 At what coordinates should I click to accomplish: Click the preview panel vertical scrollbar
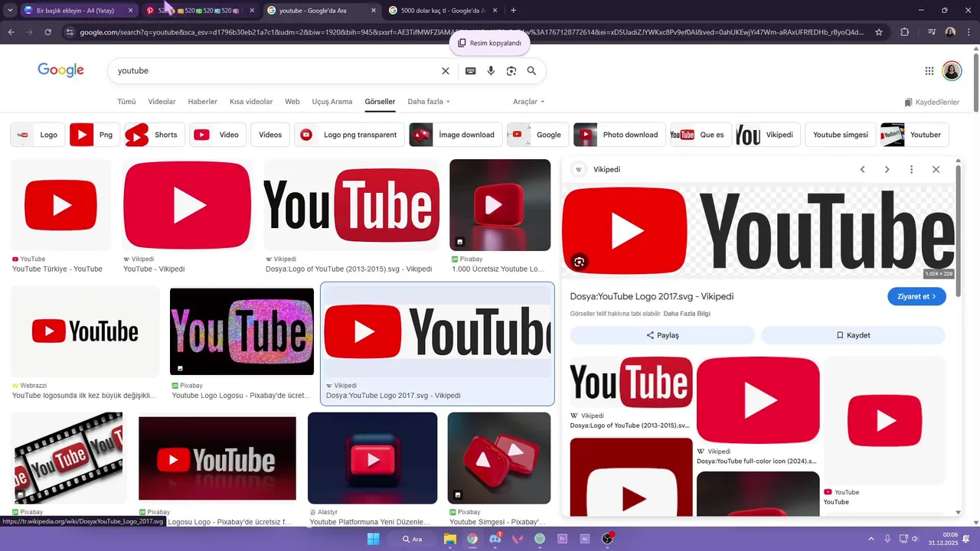pos(959,230)
